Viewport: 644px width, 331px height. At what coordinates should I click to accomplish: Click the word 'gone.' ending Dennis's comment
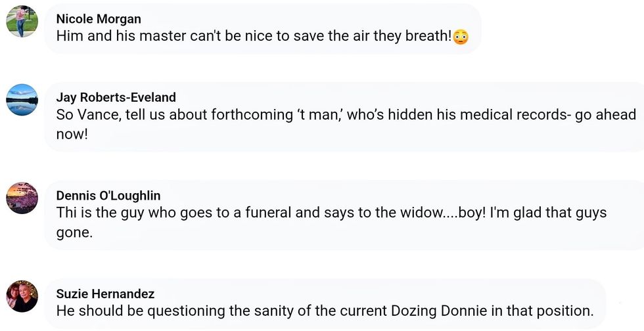click(74, 232)
